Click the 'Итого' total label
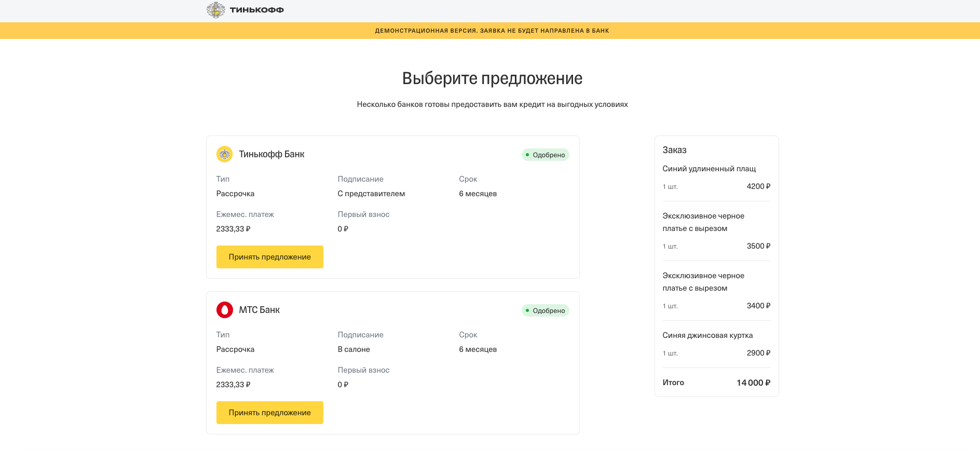The height and width of the screenshot is (450, 980). point(673,383)
